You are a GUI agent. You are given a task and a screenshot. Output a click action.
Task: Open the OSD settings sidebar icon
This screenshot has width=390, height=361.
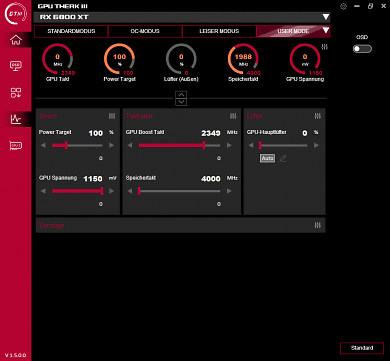click(16, 66)
